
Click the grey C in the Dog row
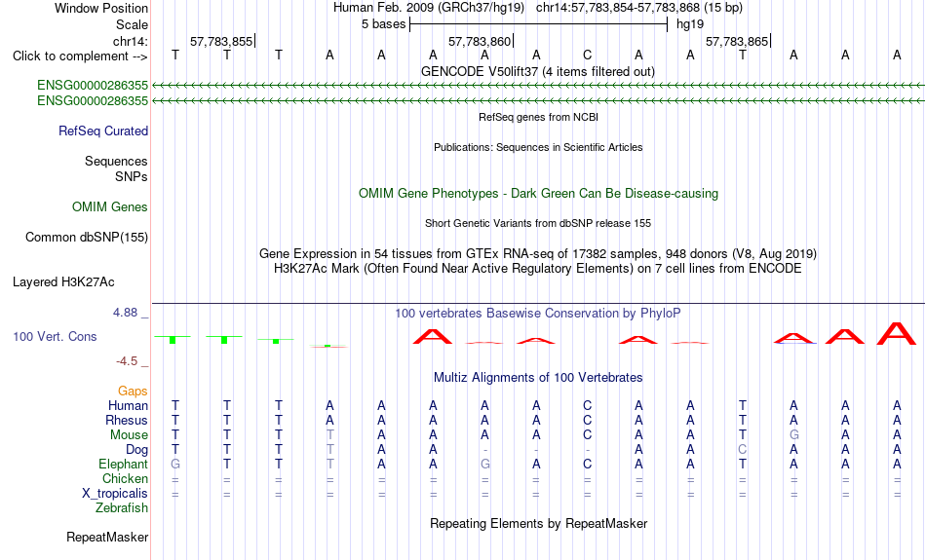(x=743, y=450)
